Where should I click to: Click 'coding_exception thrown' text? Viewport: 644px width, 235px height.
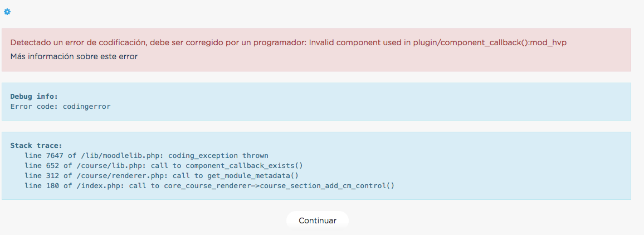coord(218,156)
